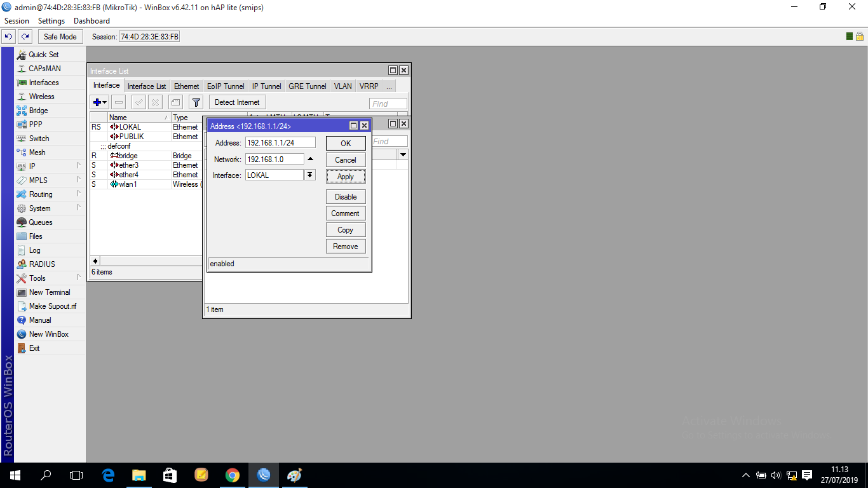Click the disable X toolbar icon
Image resolution: width=868 pixels, height=488 pixels.
(155, 102)
